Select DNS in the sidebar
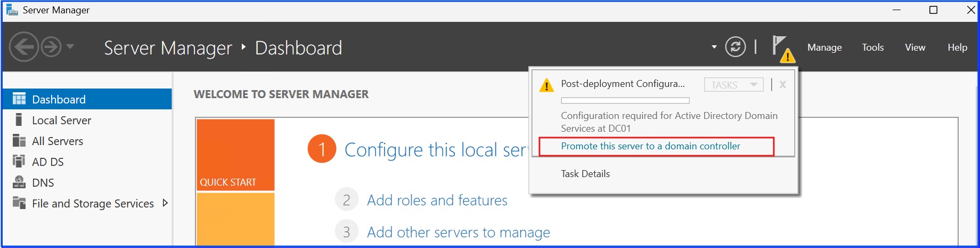The height and width of the screenshot is (248, 980). 87,182
